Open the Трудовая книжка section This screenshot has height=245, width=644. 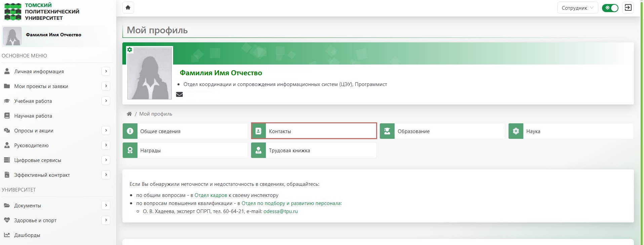click(314, 150)
